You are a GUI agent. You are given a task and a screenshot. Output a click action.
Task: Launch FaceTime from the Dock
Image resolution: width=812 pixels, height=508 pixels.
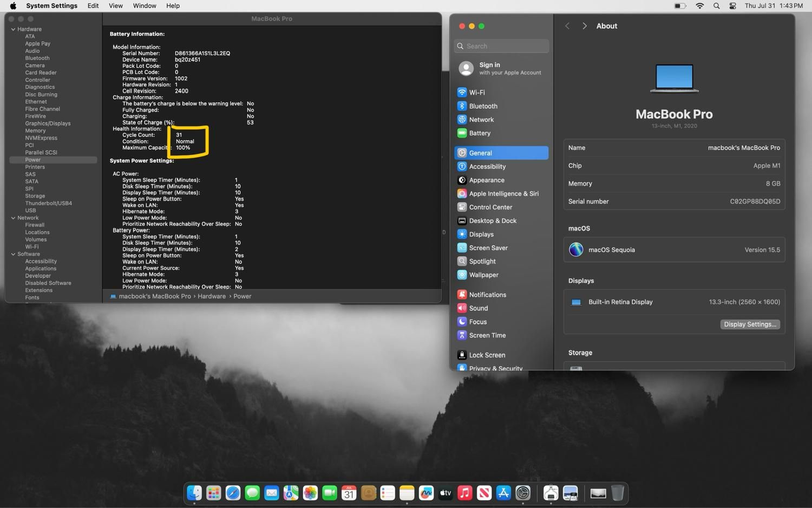pos(330,493)
